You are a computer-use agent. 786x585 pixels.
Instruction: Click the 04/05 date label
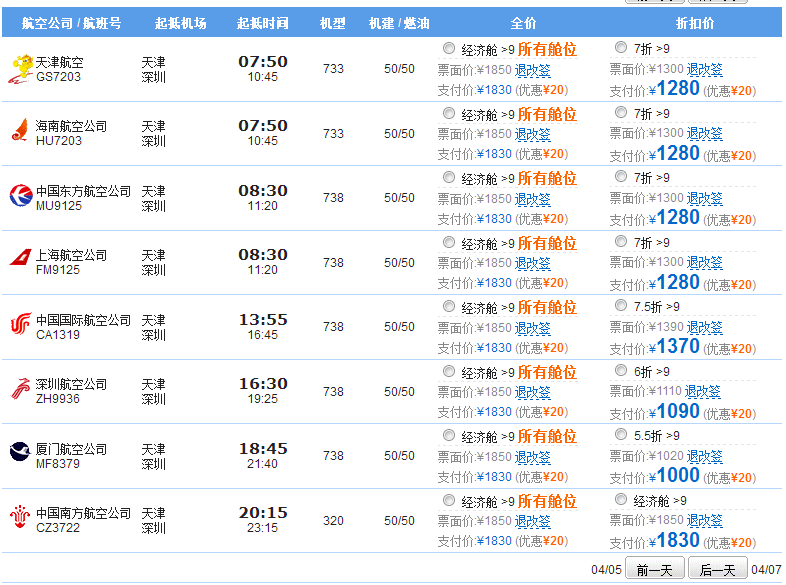[x=606, y=570]
